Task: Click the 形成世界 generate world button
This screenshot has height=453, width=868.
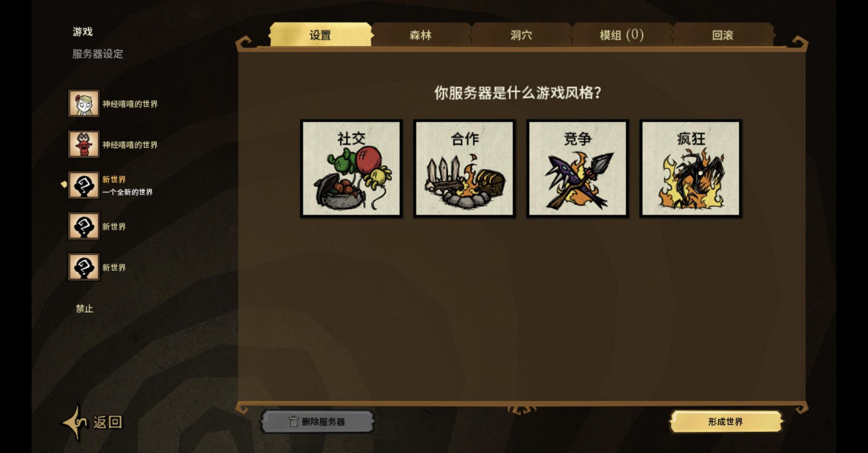Action: pos(726,421)
